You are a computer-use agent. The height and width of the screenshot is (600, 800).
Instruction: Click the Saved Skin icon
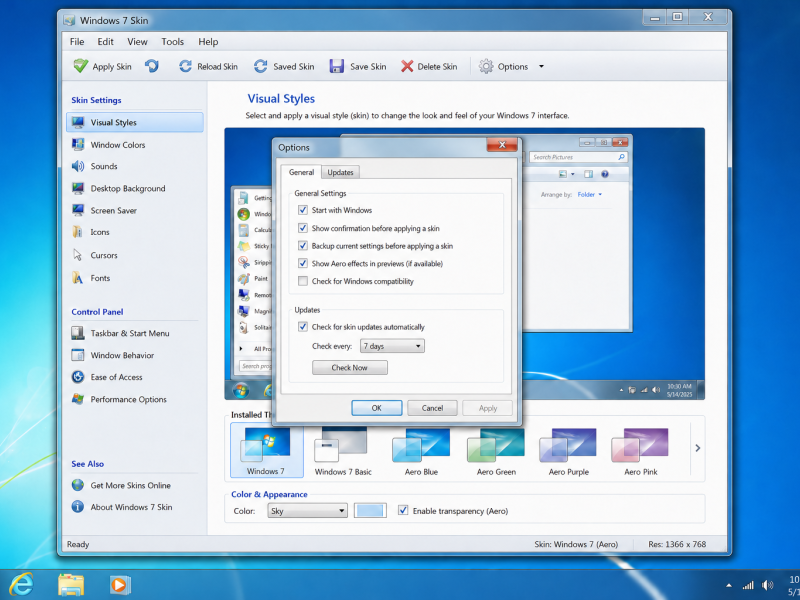pos(261,66)
